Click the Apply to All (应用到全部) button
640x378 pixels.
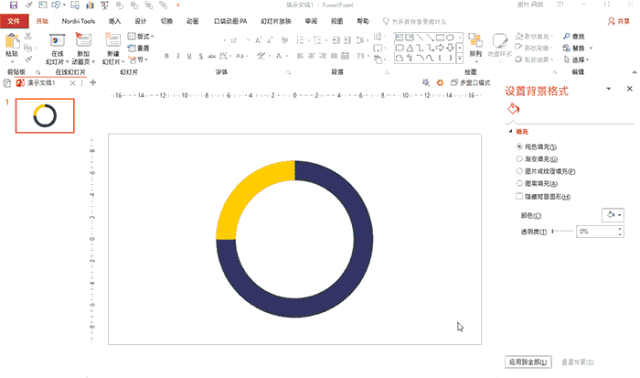(528, 362)
